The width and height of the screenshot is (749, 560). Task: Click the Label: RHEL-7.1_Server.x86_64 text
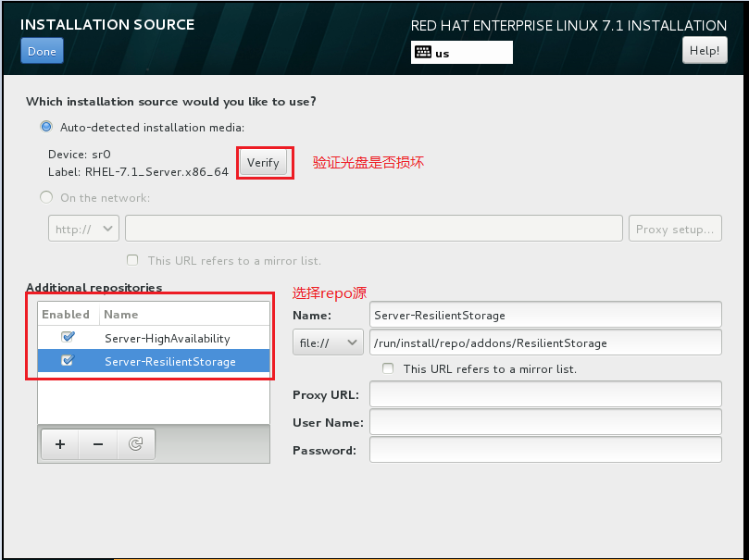[x=138, y=172]
